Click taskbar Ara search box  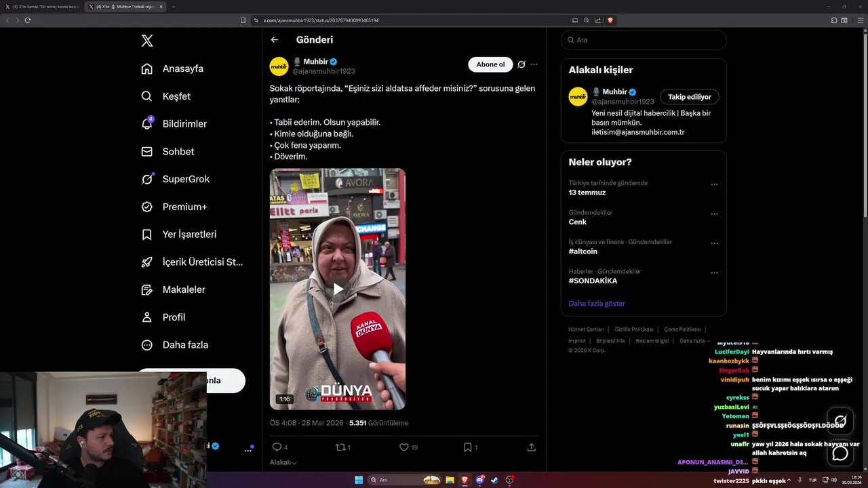404,480
